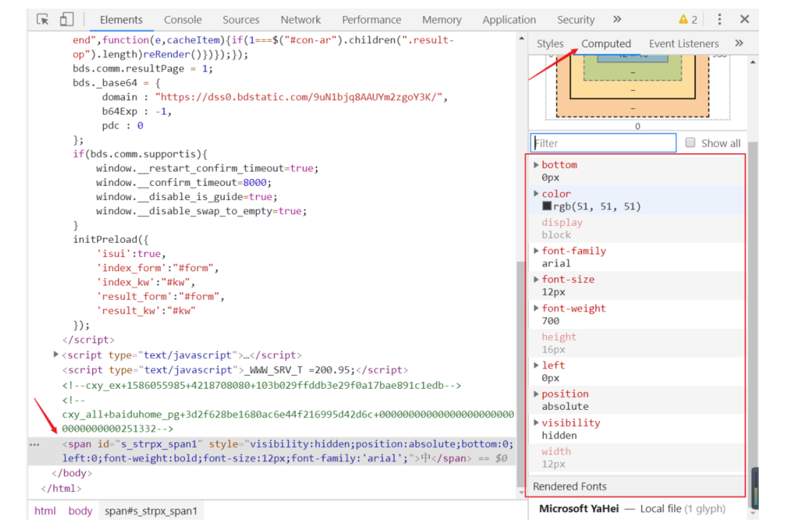Enable the Show all checkbox

[x=690, y=143]
